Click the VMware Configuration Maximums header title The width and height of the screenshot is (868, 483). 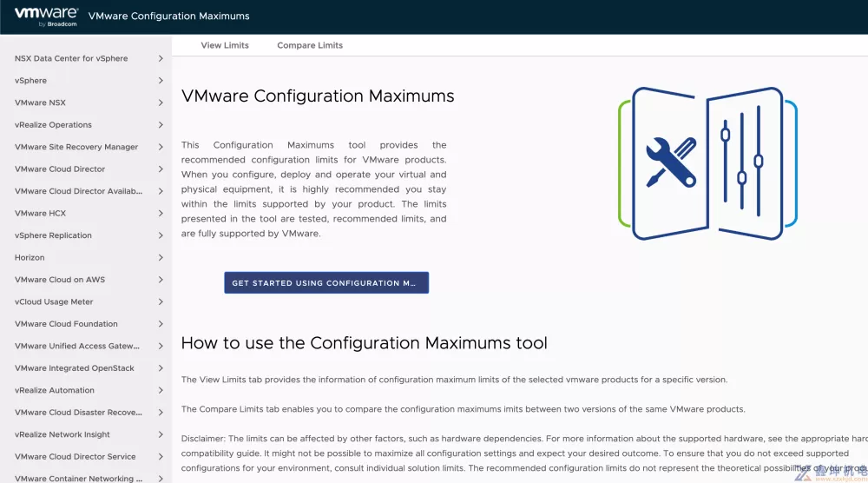tap(169, 16)
